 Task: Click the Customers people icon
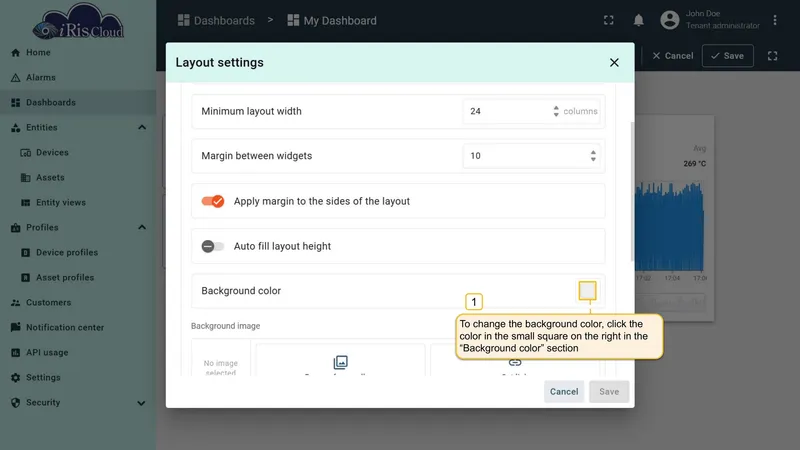click(x=15, y=303)
